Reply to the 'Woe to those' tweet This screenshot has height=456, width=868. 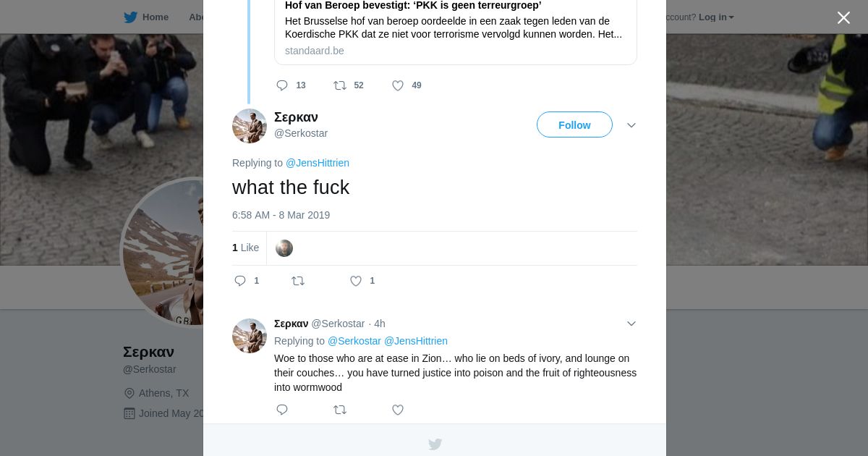click(x=282, y=410)
